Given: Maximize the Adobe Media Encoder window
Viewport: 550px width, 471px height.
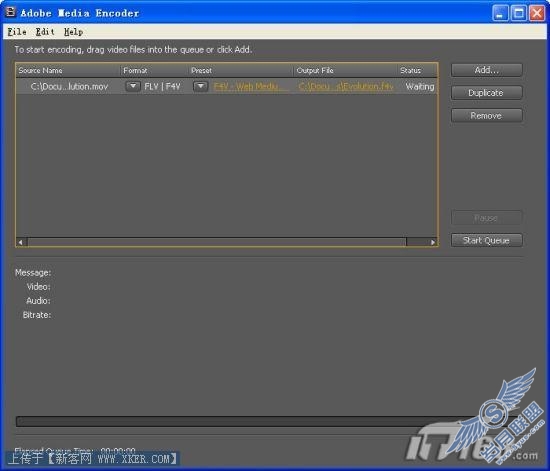Looking at the screenshot, I should [x=519, y=13].
